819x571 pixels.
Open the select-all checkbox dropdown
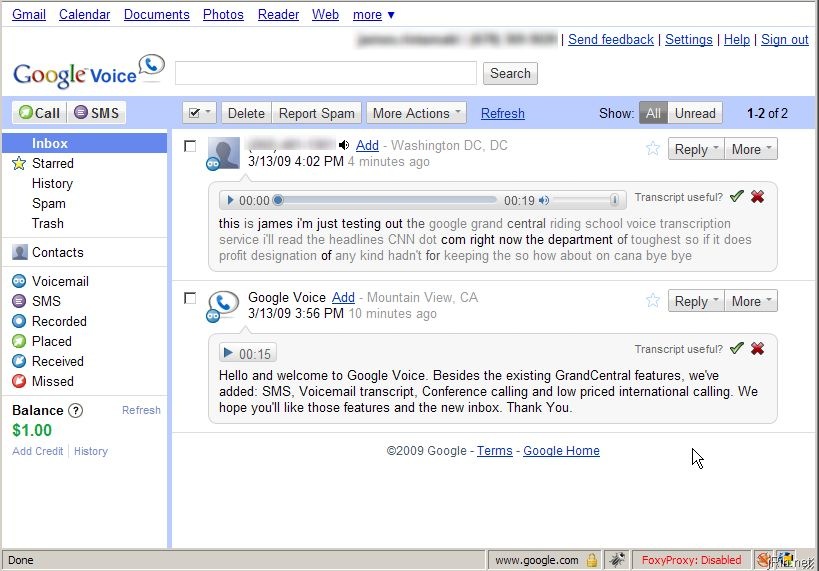[x=199, y=113]
